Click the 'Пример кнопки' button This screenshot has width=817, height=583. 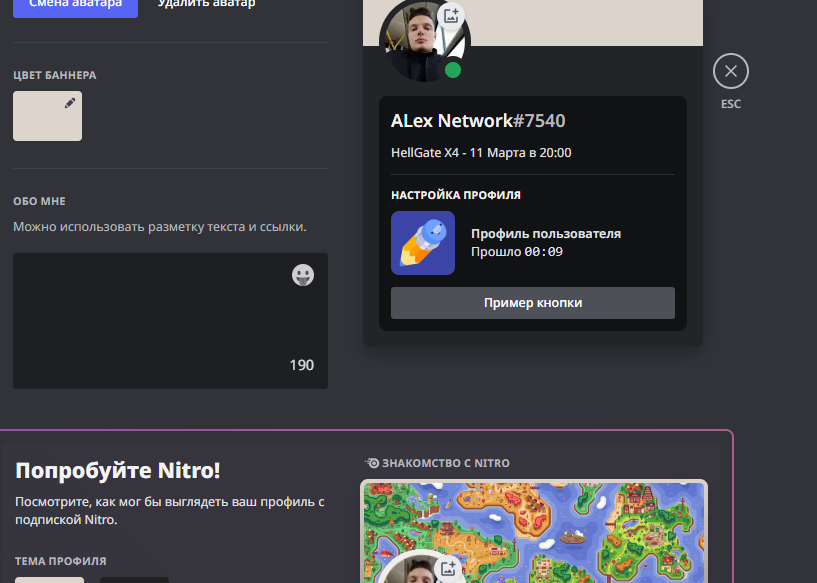533,303
